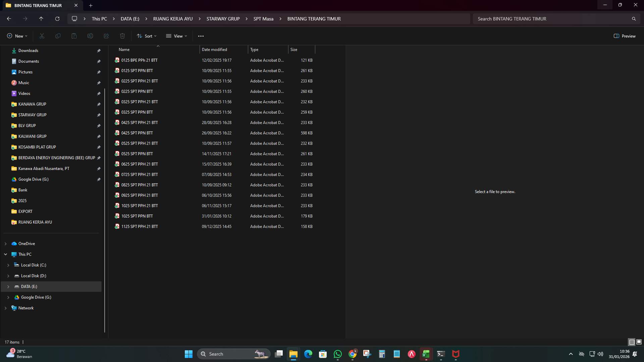644x362 pixels.
Task: Go up one folder level
Action: 41,19
